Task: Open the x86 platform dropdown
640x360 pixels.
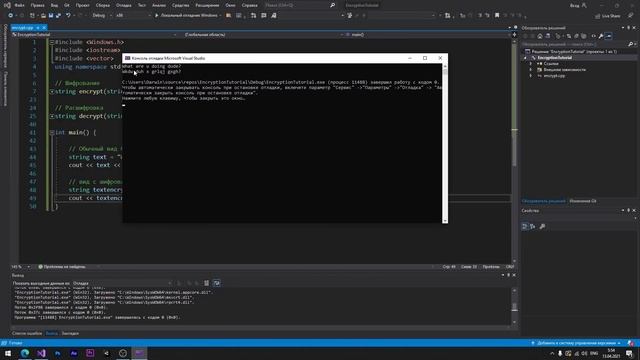Action: click(133, 16)
